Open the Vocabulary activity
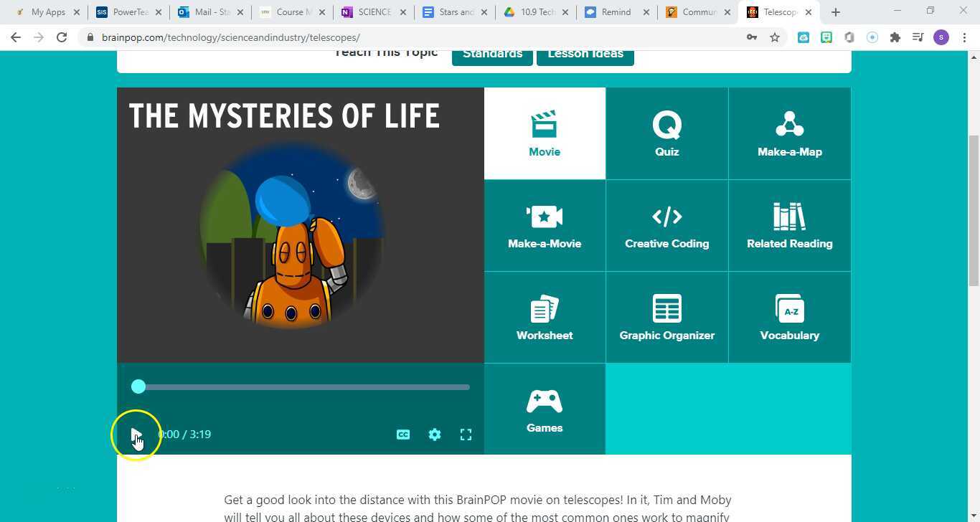The width and height of the screenshot is (980, 522). [789, 316]
